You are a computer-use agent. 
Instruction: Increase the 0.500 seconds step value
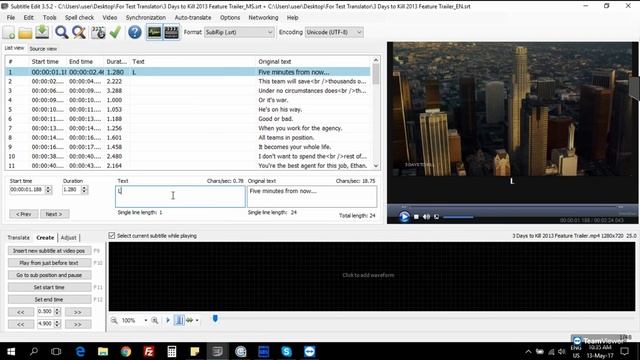coord(58,310)
